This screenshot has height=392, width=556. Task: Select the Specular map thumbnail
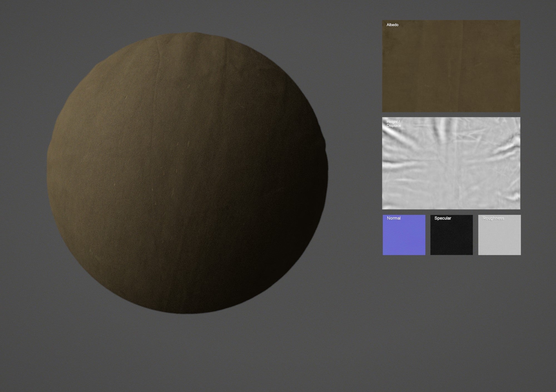[451, 235]
